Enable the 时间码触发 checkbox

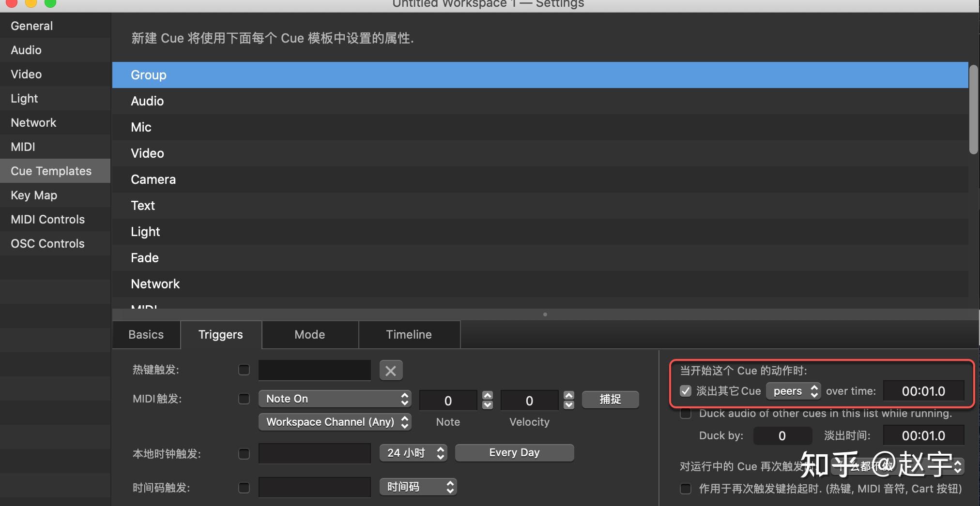pyautogui.click(x=244, y=487)
